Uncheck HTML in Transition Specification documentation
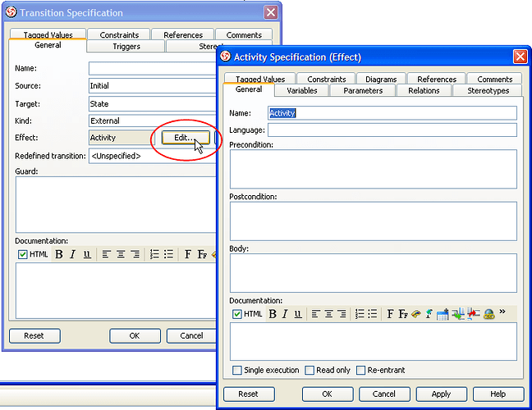Image resolution: width=532 pixels, height=410 pixels. click(x=22, y=254)
